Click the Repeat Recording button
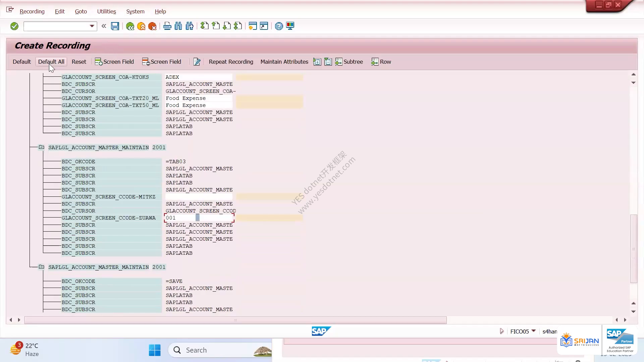This screenshot has height=362, width=644. pos(231,62)
